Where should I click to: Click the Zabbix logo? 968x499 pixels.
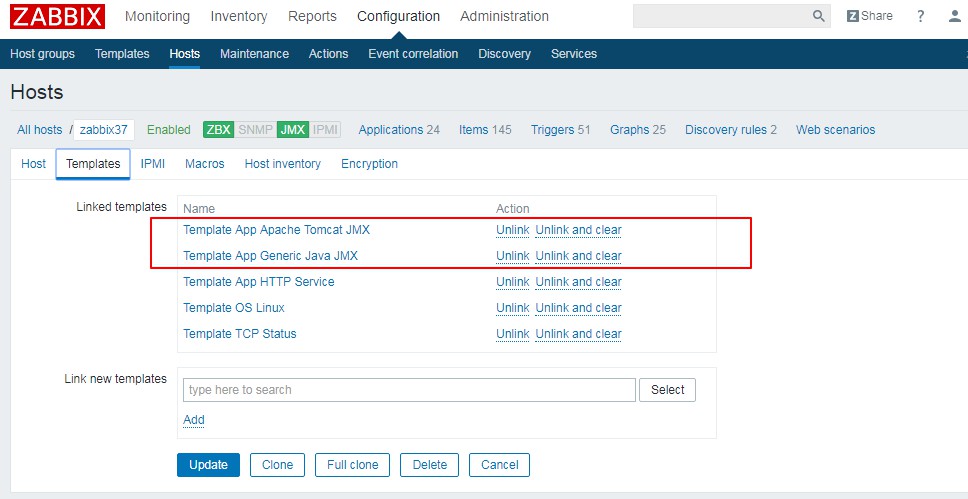pyautogui.click(x=57, y=17)
